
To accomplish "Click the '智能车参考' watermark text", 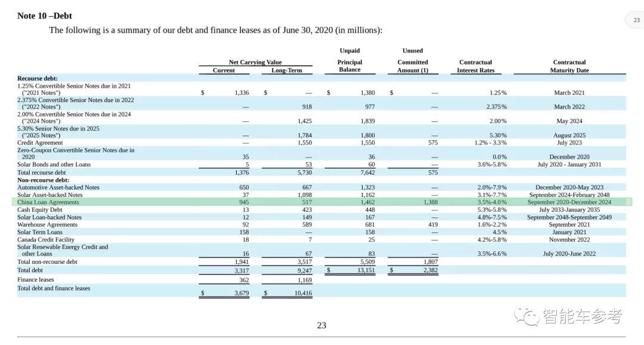I will (581, 316).
